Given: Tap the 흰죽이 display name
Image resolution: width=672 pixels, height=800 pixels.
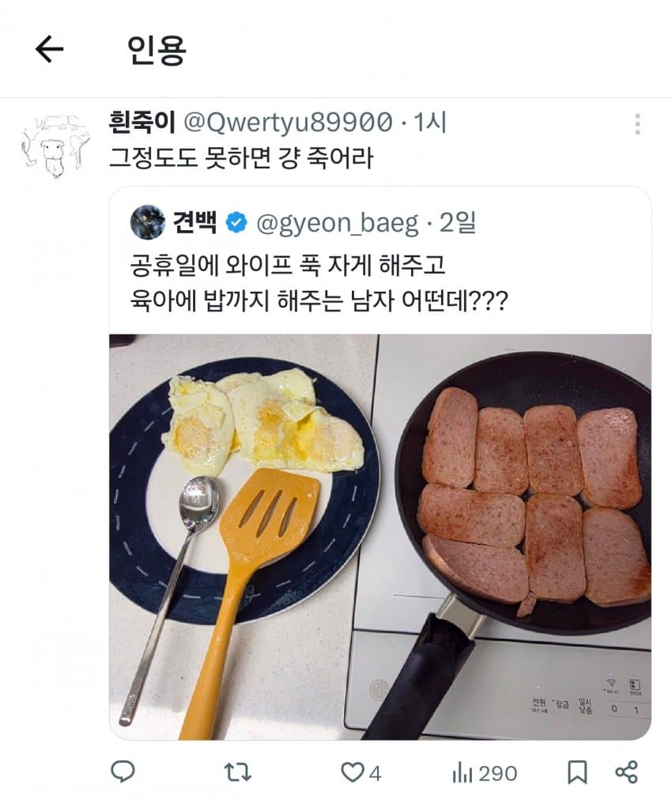Looking at the screenshot, I should [x=142, y=123].
